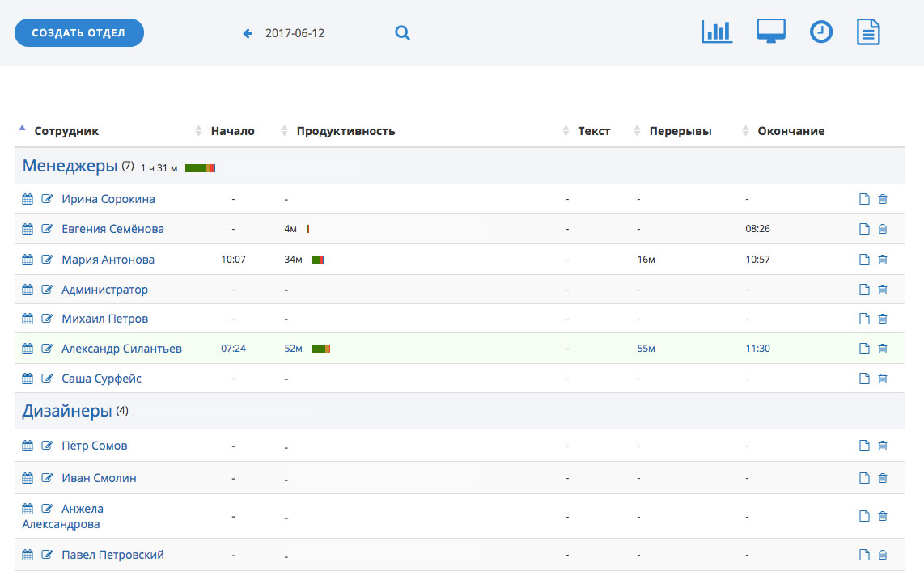Open the search tool

pyautogui.click(x=402, y=33)
